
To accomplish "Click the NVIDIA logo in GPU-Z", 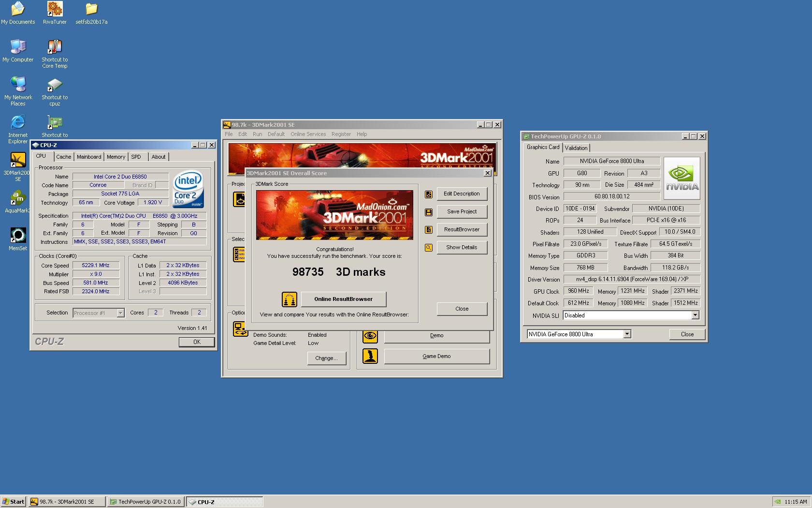I will pyautogui.click(x=682, y=178).
